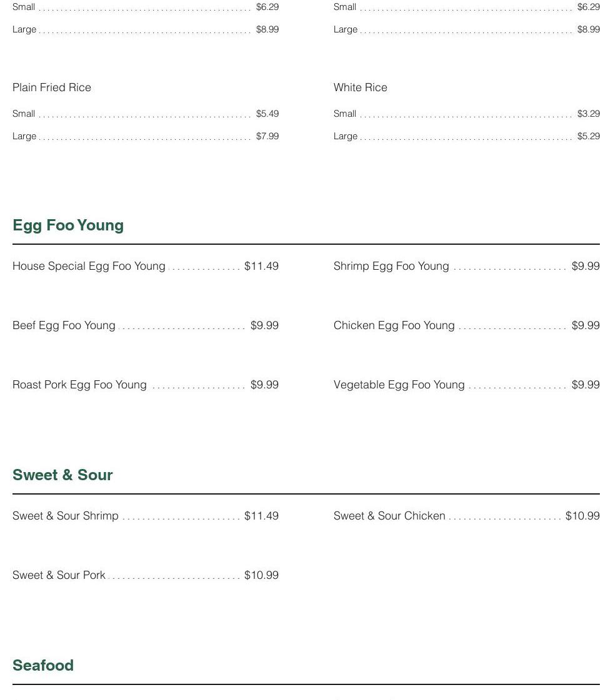Select Large size under Plain Fried Rice

[x=24, y=136]
